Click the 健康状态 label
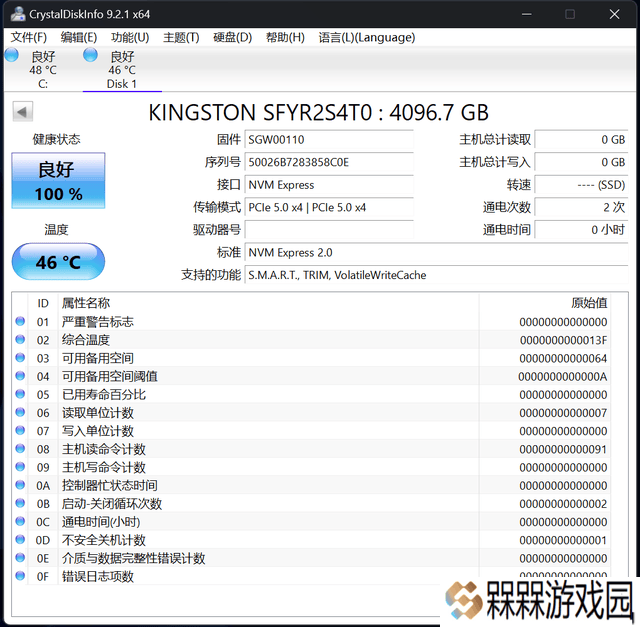This screenshot has width=640, height=627. point(56,140)
